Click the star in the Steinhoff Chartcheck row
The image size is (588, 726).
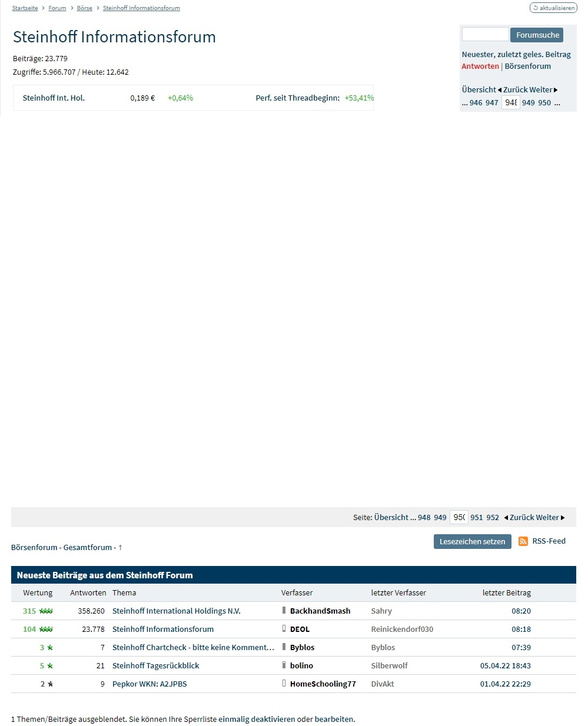[x=50, y=648]
